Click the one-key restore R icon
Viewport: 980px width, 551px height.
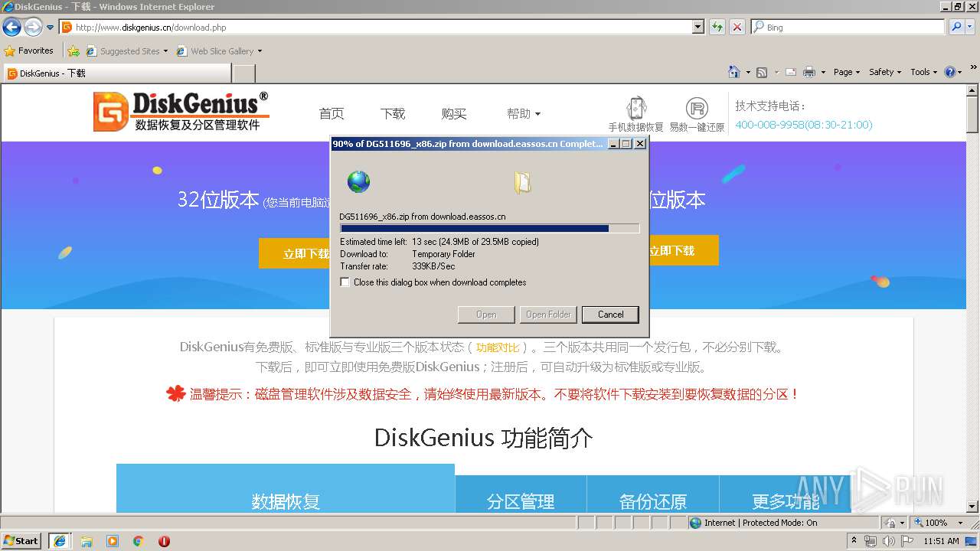(696, 108)
